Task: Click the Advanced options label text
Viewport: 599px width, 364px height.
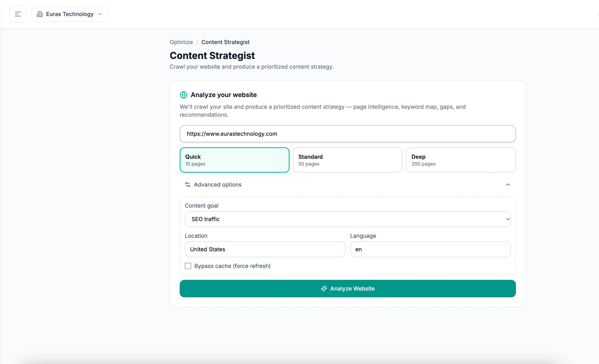Action: click(x=218, y=185)
